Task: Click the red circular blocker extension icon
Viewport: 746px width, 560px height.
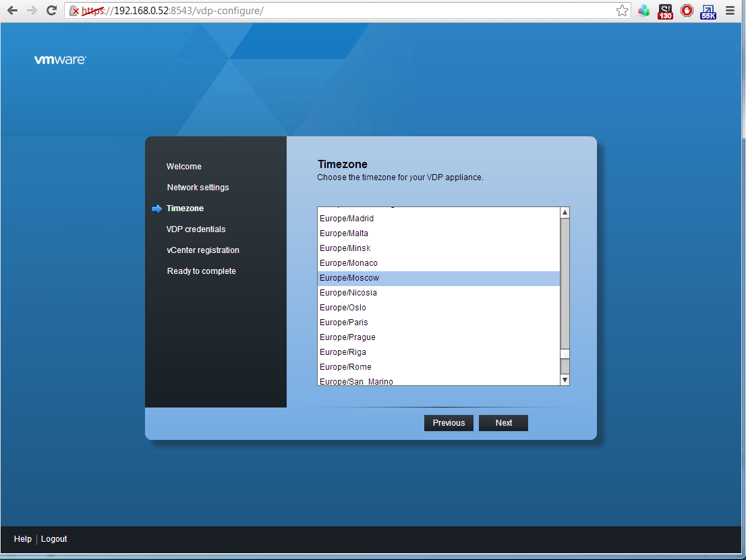Action: point(687,11)
